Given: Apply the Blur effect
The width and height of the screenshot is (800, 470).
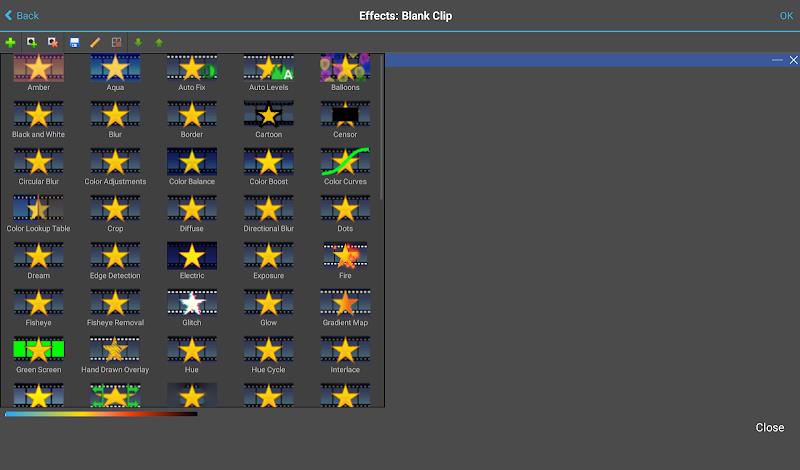Looking at the screenshot, I should (x=115, y=119).
